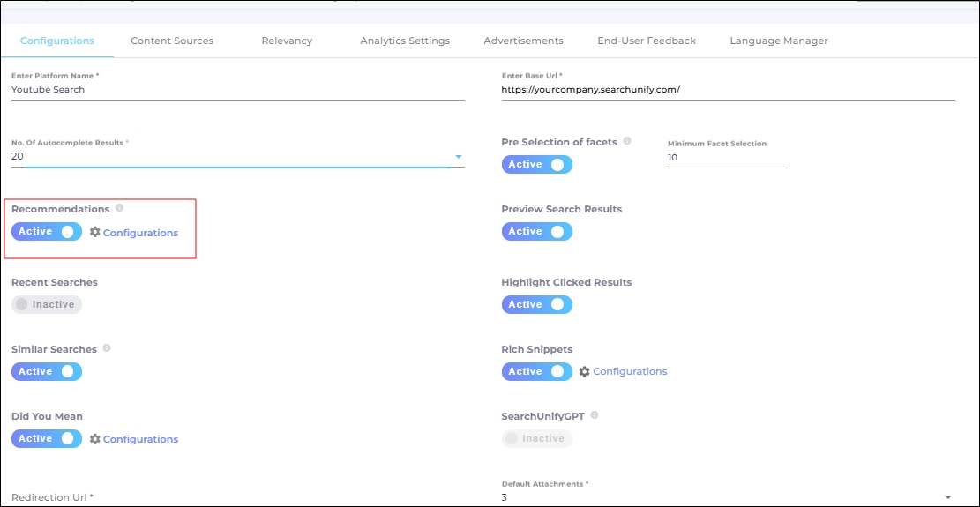Click the gear icon beside Rich Snippets Configurations
Screen dimensions: 980x507
(x=584, y=372)
